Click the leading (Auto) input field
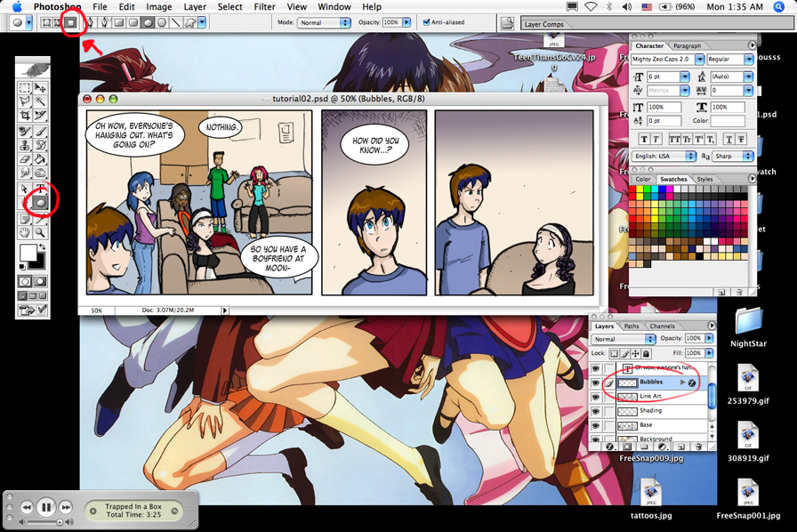This screenshot has width=797, height=532. [x=727, y=77]
